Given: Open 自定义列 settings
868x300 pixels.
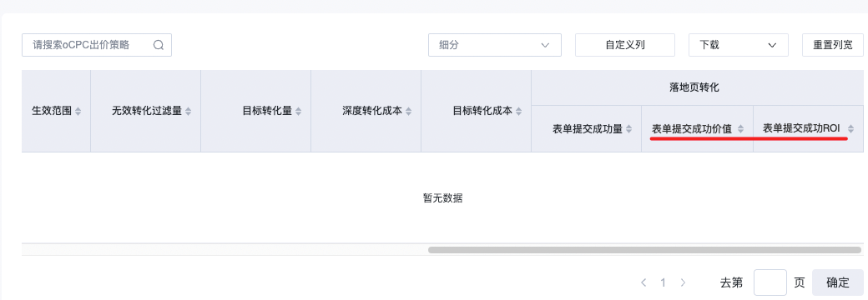Looking at the screenshot, I should click(x=625, y=45).
